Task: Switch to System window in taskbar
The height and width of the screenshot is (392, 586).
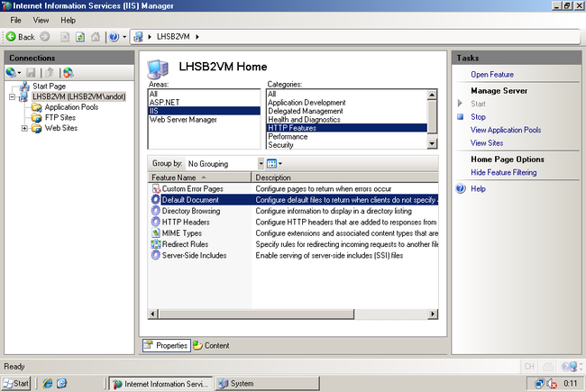Action: pyautogui.click(x=267, y=384)
